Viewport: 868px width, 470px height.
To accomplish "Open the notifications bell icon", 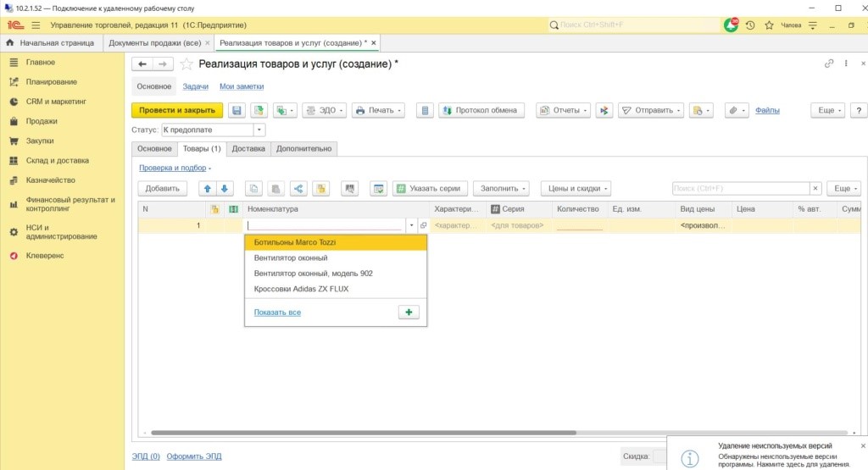I will click(x=731, y=25).
